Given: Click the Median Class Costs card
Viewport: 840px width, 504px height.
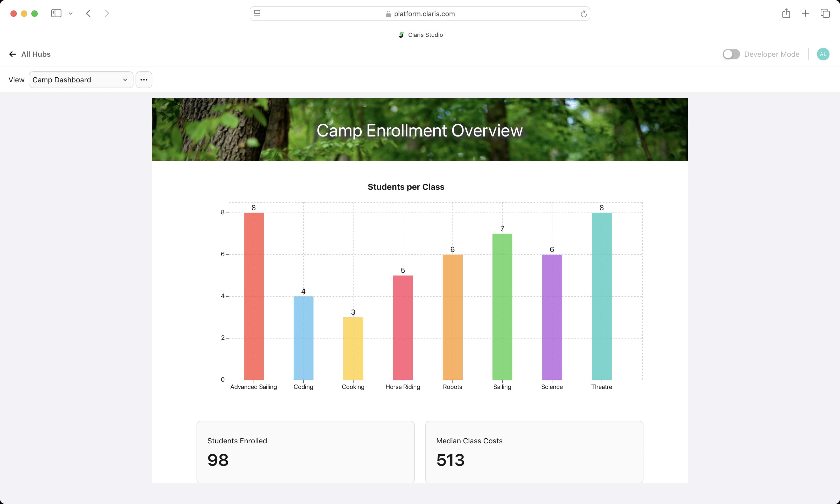Looking at the screenshot, I should (x=534, y=452).
